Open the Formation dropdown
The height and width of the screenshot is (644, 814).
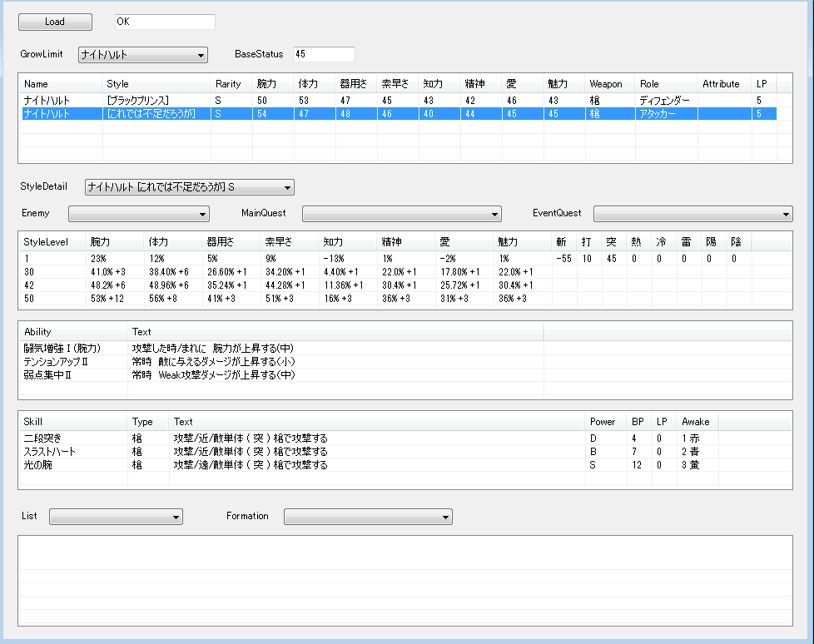pos(368,517)
